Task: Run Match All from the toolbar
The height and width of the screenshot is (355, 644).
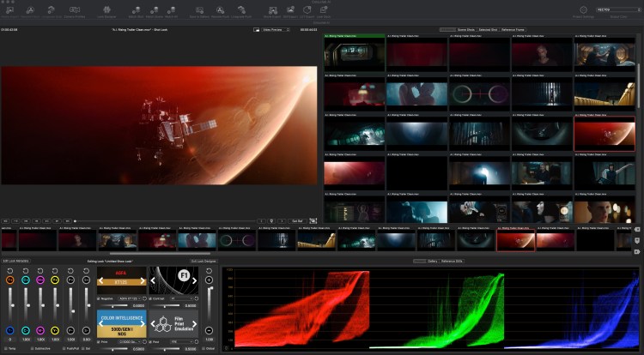Action: coord(171,9)
